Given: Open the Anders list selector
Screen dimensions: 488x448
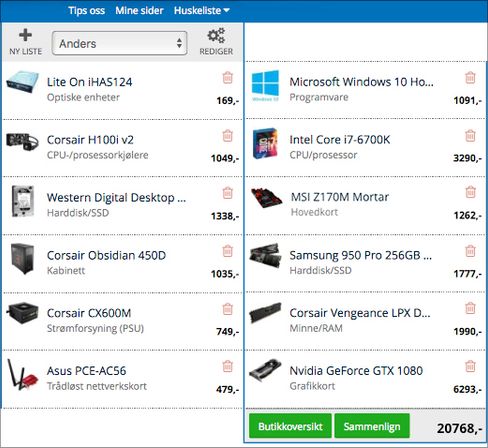Looking at the screenshot, I should 119,43.
